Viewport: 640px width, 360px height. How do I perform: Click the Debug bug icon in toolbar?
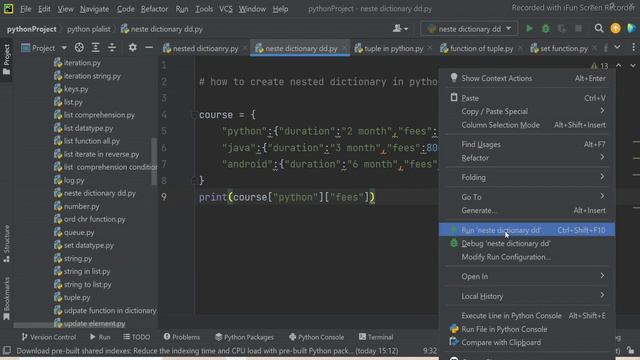pos(545,29)
